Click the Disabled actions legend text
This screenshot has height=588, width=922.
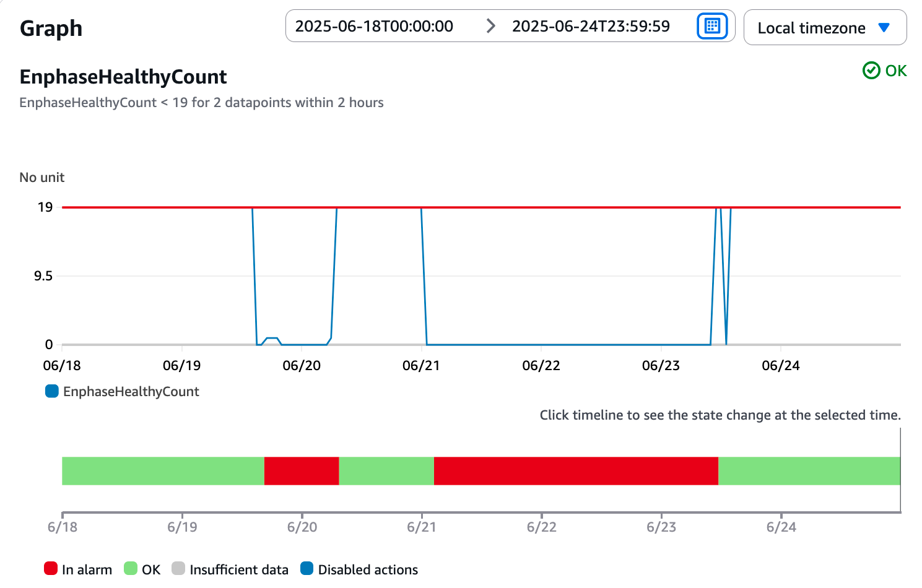point(368,569)
